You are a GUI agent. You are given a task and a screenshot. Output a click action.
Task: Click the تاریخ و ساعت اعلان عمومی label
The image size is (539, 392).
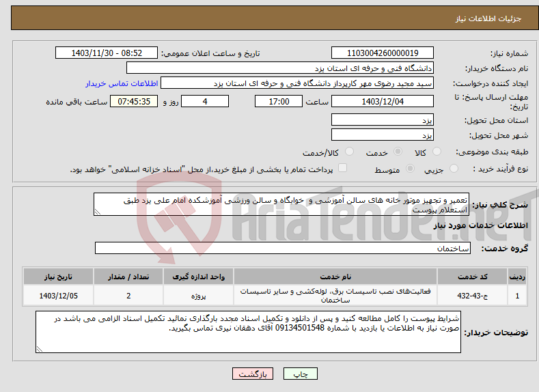210,53
